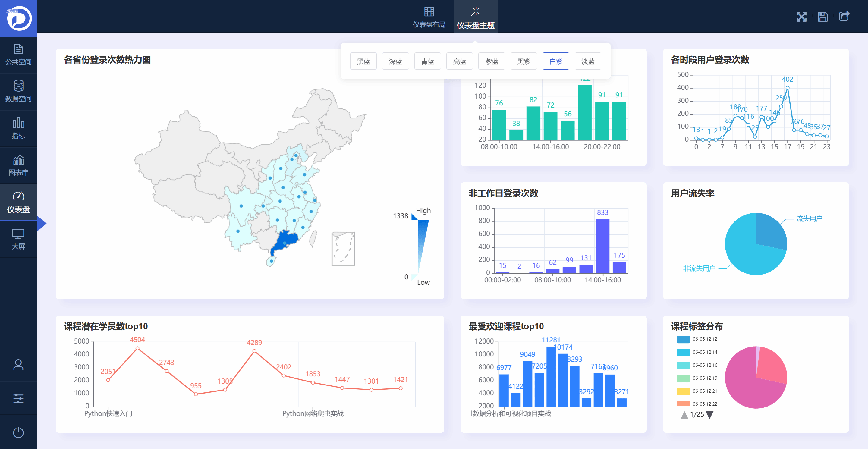Image resolution: width=868 pixels, height=449 pixels.
Task: Click the share export icon
Action: coord(844,16)
